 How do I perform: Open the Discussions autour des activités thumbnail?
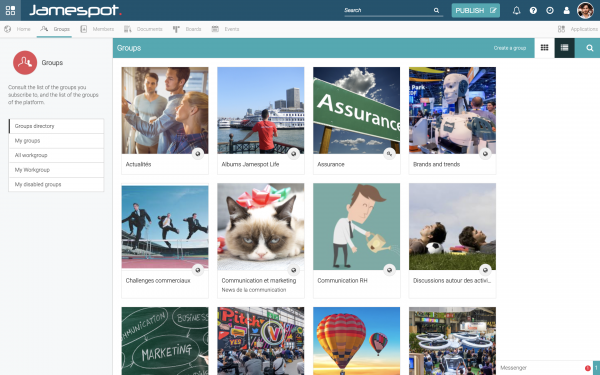click(452, 227)
